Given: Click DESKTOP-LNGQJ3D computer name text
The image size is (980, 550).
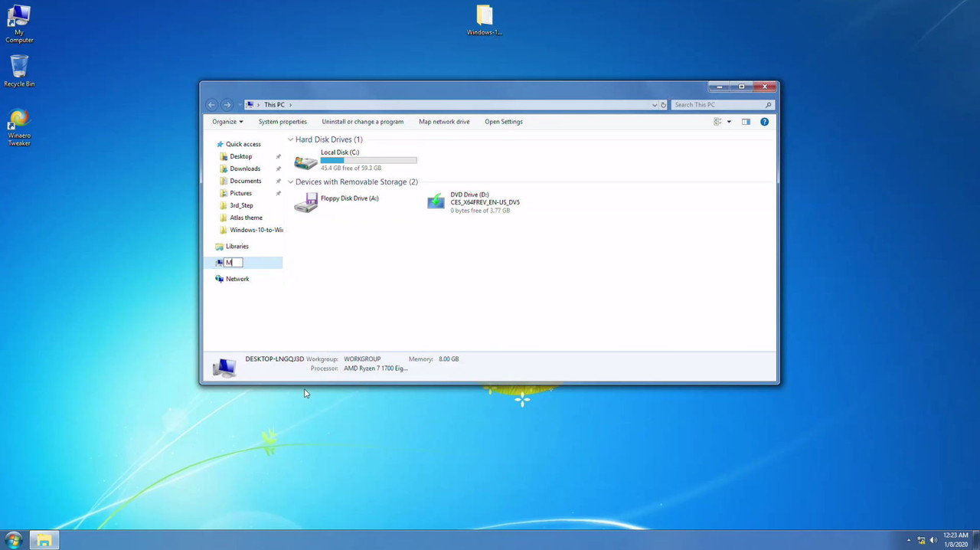Looking at the screenshot, I should point(274,359).
